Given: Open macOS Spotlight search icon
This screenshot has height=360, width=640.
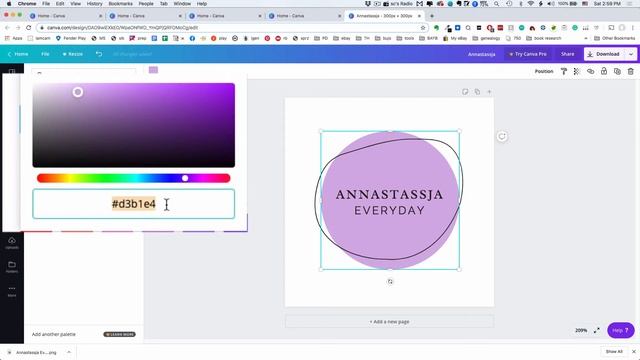Looking at the screenshot, I should click(496, 4).
